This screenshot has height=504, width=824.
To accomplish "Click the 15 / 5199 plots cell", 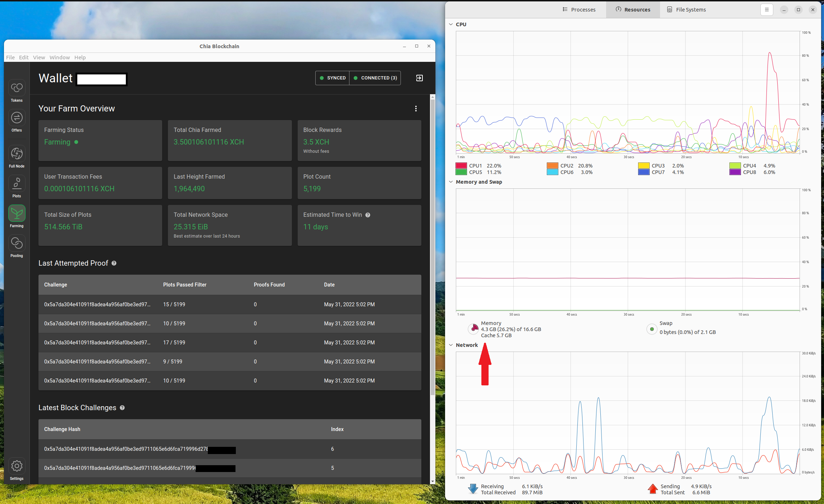I will 174,304.
